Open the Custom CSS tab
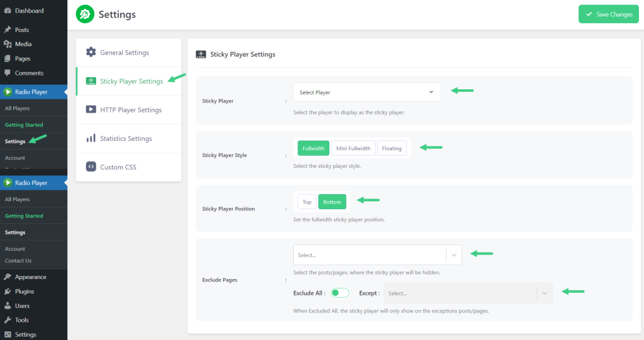 coord(128,167)
